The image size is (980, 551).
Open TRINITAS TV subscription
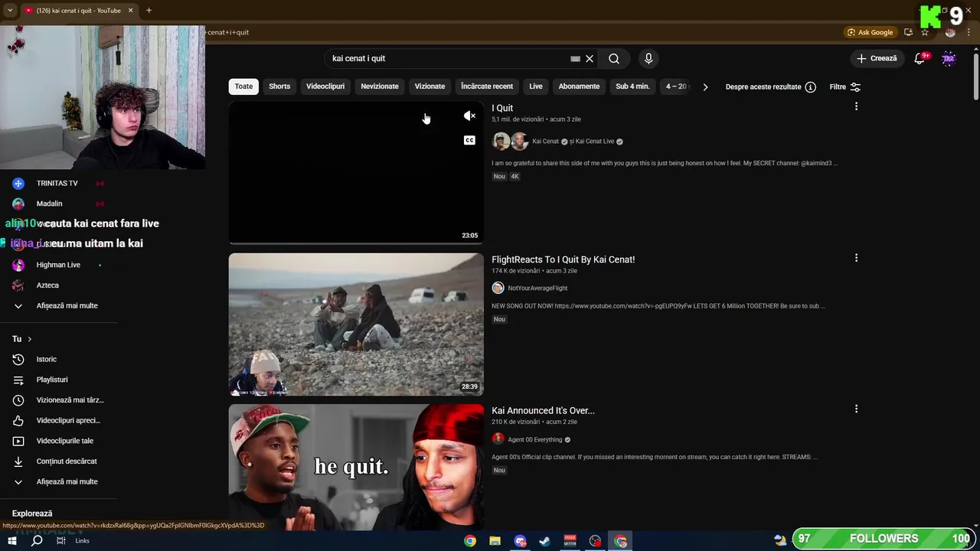(58, 183)
